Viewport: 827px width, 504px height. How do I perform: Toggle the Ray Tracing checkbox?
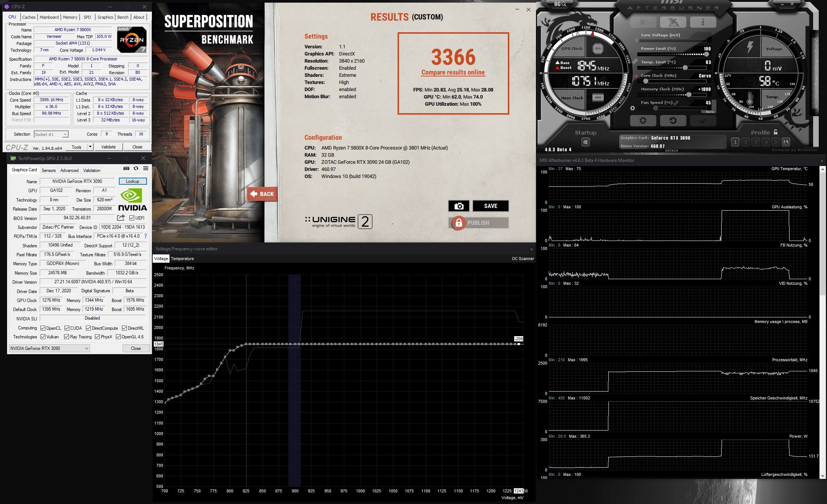(66, 337)
